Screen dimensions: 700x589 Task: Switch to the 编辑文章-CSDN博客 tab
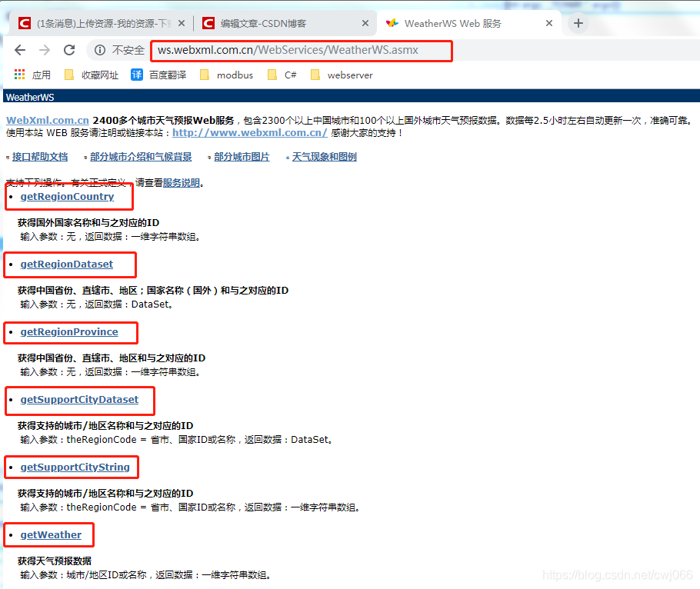(285, 23)
